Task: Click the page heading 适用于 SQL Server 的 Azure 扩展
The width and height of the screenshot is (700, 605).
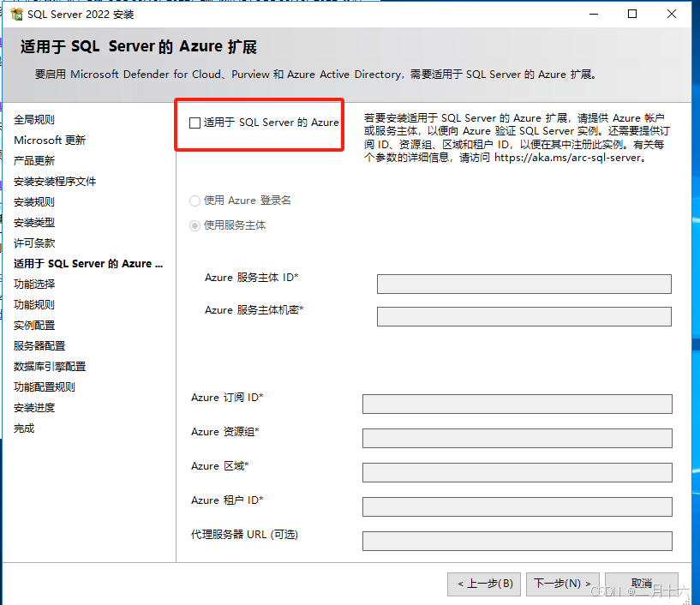Action: [139, 46]
